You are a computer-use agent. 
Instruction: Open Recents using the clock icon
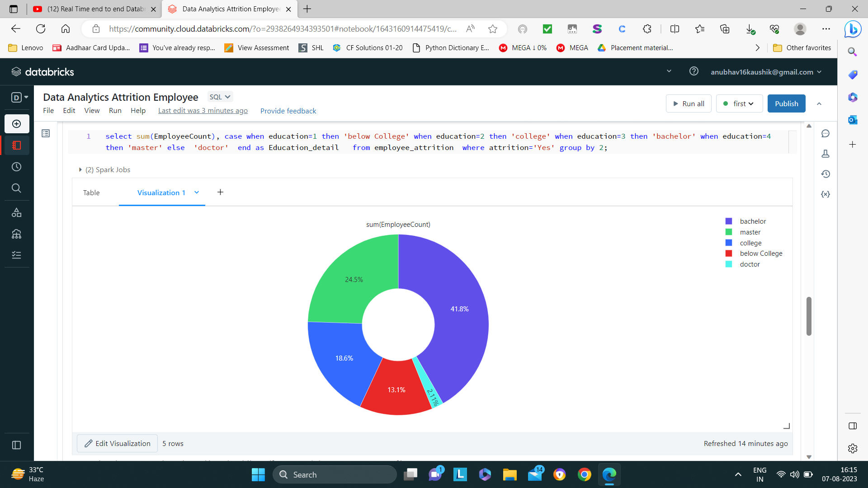coord(16,166)
